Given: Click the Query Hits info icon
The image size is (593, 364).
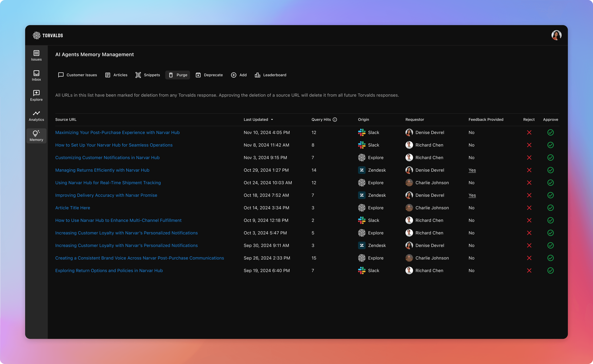Looking at the screenshot, I should (335, 120).
